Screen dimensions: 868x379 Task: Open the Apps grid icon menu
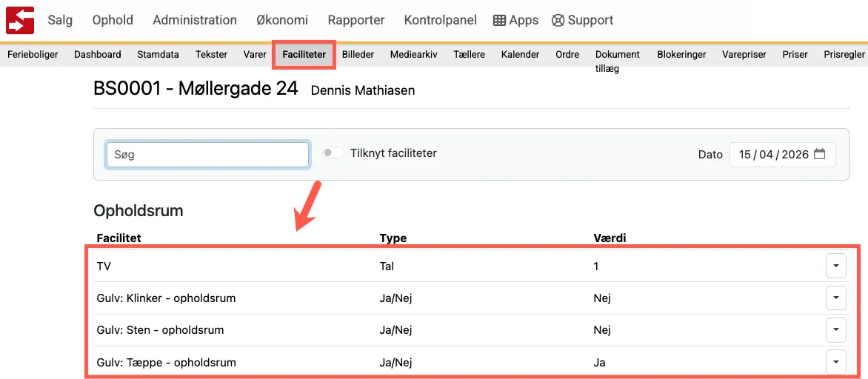pos(499,21)
